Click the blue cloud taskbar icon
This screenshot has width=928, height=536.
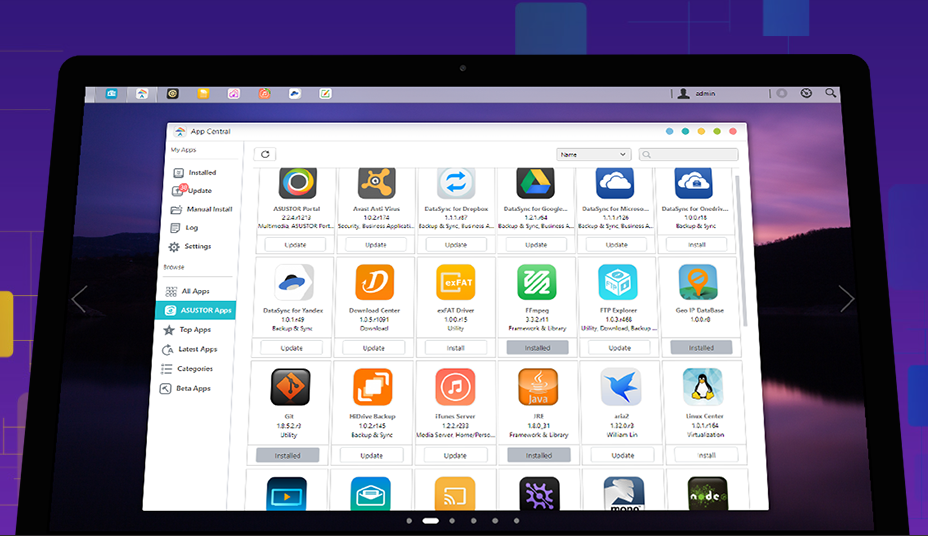pos(295,93)
